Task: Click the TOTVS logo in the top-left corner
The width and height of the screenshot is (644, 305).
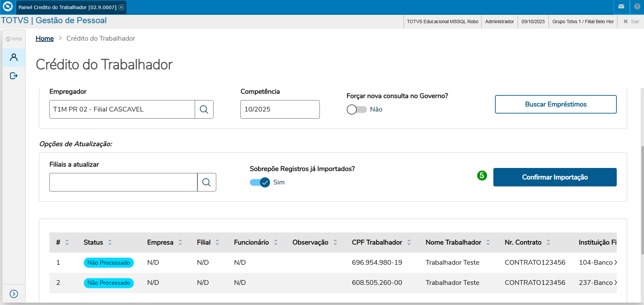Action: (x=7, y=7)
